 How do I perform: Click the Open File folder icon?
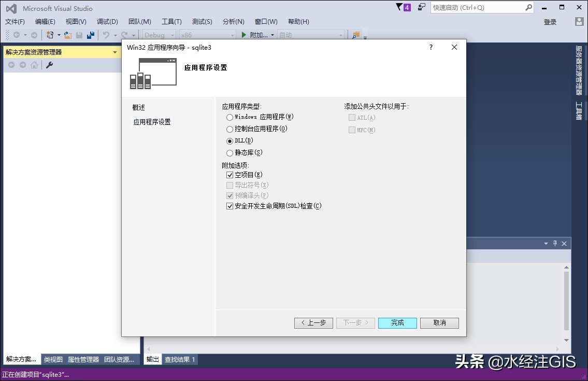point(68,35)
